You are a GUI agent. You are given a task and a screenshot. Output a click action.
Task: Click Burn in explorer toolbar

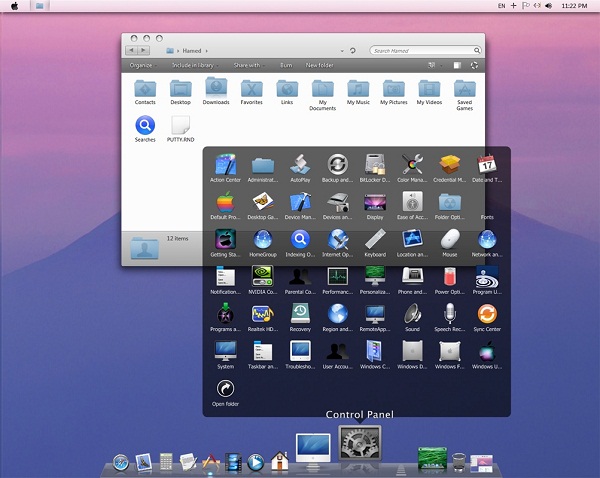(x=286, y=65)
